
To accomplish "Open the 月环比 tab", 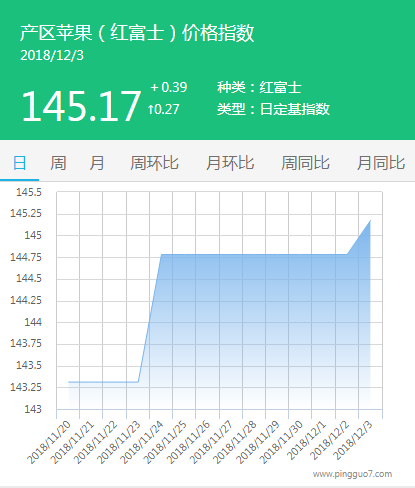I will [x=230, y=163].
